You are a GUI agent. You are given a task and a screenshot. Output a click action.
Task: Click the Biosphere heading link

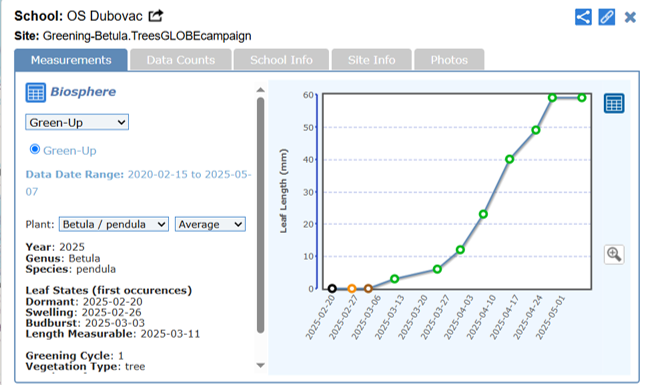pos(83,92)
